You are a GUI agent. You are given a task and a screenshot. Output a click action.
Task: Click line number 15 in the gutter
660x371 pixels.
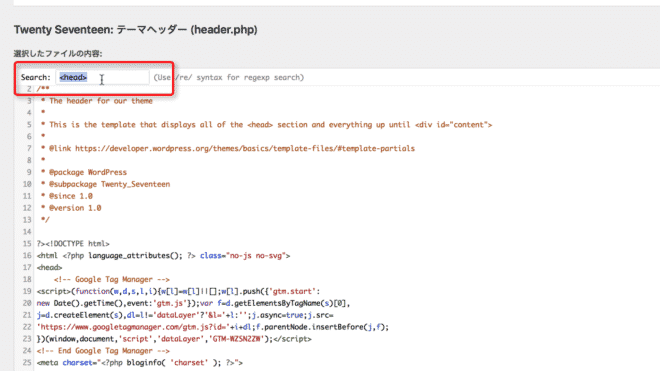tap(27, 243)
